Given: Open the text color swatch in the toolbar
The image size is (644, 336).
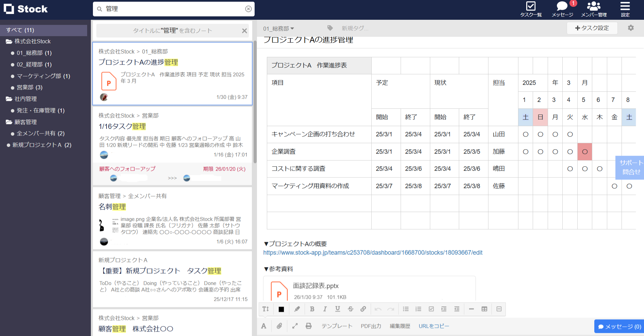Looking at the screenshot, I should [x=281, y=309].
